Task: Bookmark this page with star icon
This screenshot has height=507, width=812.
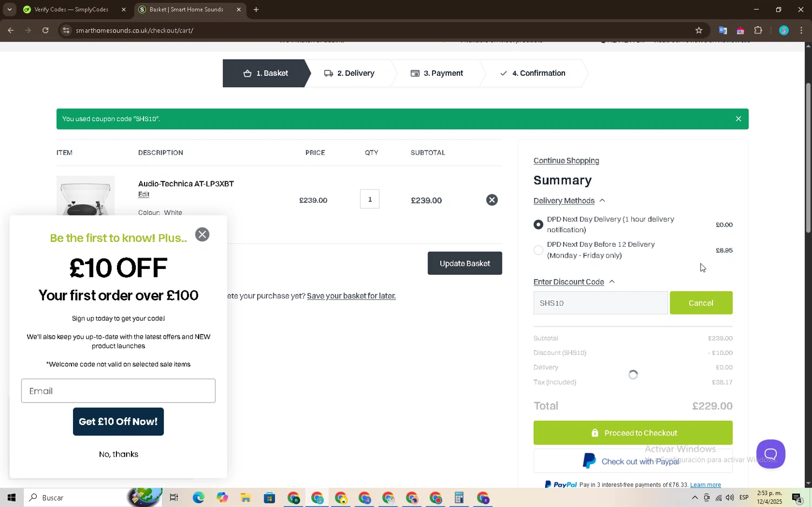Action: (699, 30)
